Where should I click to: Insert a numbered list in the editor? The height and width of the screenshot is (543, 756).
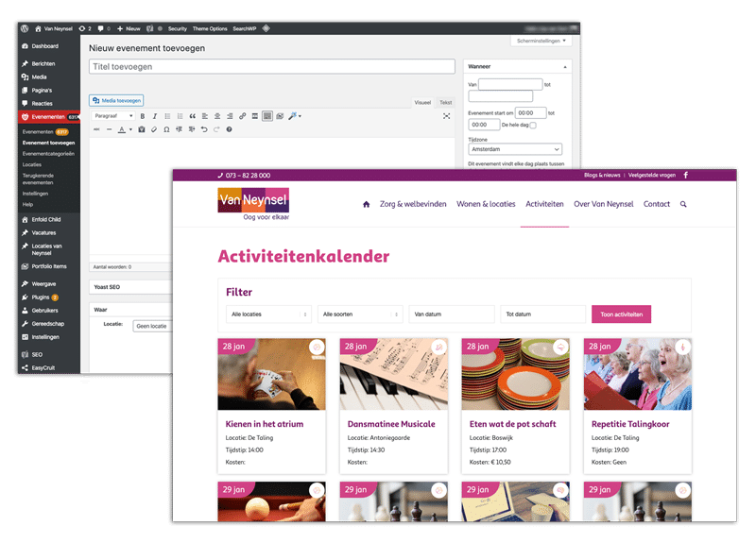pos(180,116)
